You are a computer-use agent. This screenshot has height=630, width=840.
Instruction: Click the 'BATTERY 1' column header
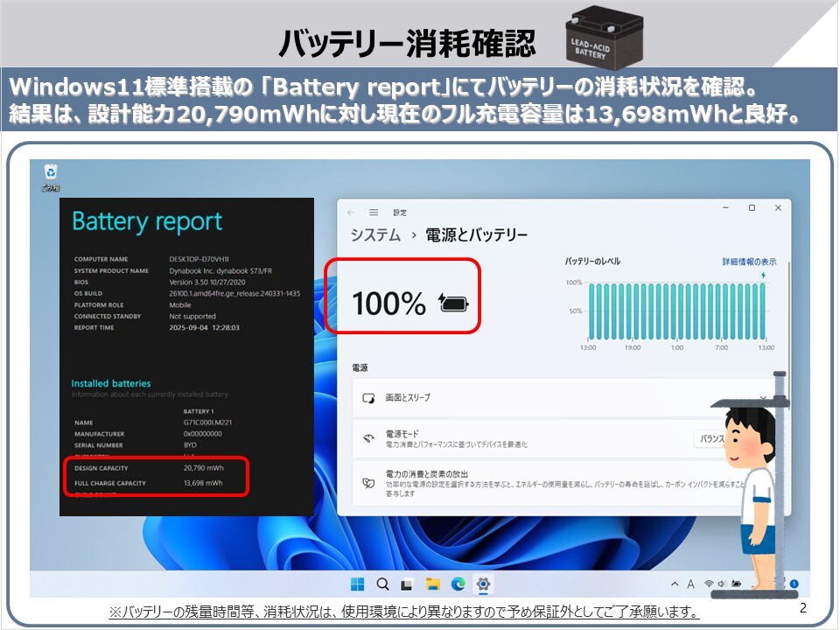click(199, 411)
